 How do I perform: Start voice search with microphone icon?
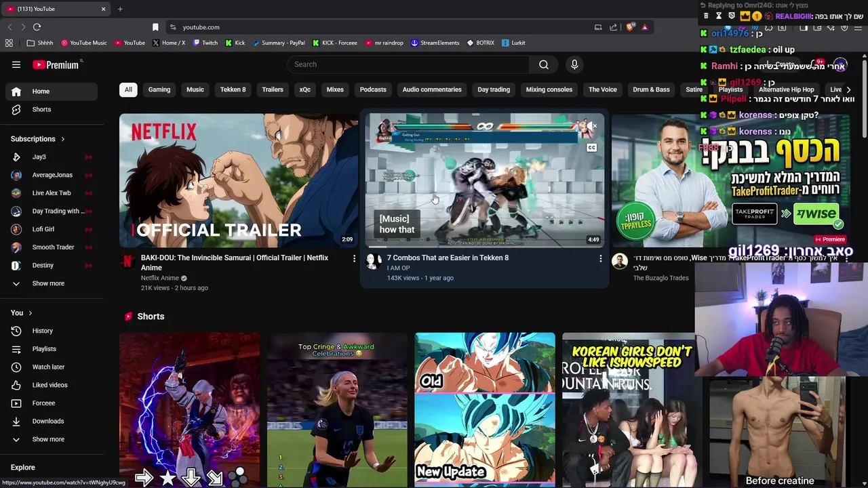tap(574, 64)
